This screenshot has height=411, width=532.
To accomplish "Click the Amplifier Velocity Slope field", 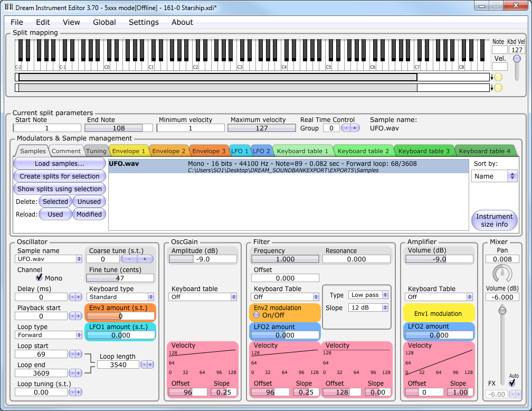I will (460, 392).
